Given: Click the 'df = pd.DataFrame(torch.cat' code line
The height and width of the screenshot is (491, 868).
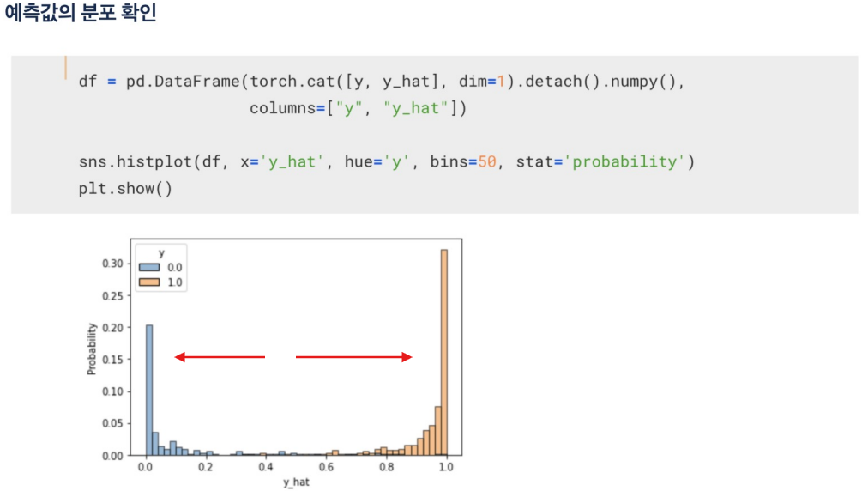Looking at the screenshot, I should 382,82.
